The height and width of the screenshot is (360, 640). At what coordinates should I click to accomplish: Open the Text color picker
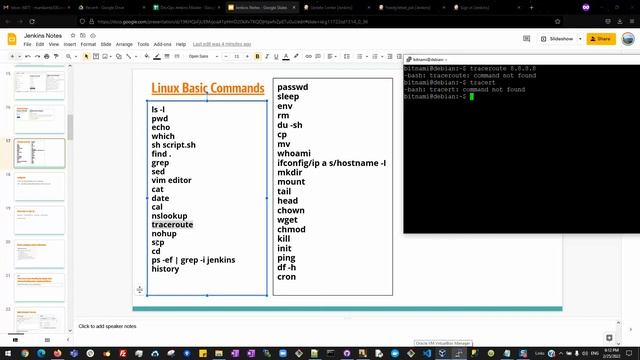[x=286, y=56]
